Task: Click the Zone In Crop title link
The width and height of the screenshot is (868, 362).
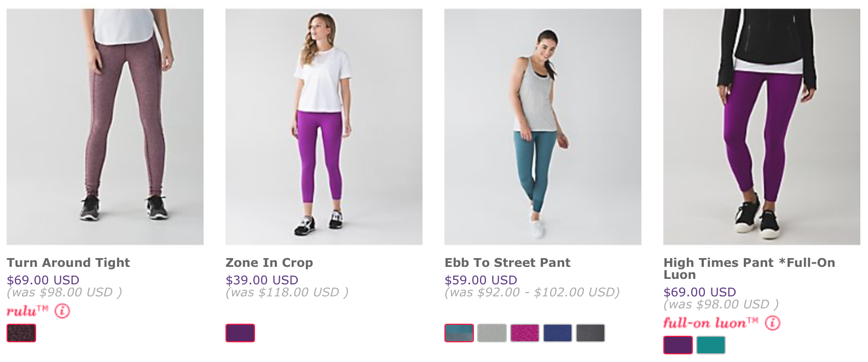Action: pyautogui.click(x=269, y=262)
